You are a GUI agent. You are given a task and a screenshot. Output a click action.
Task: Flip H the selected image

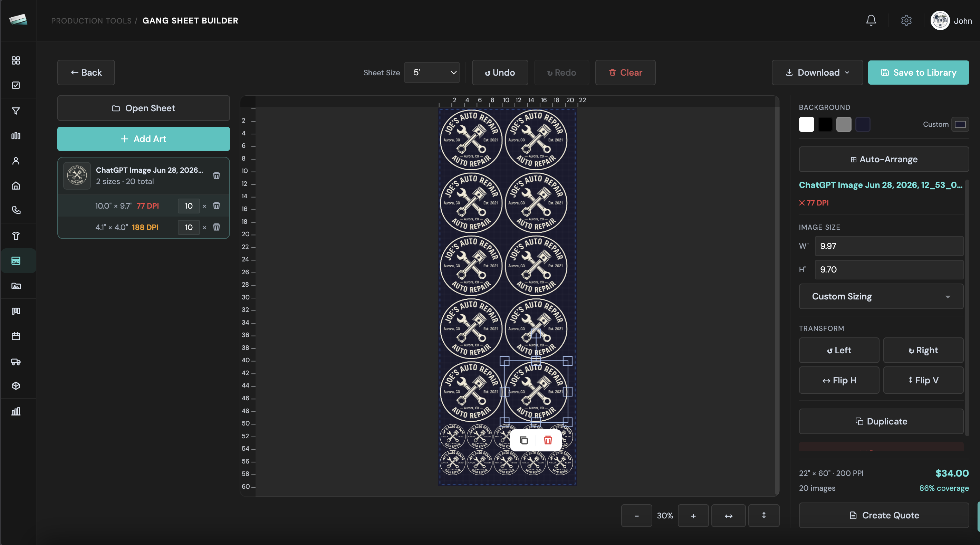tap(839, 380)
